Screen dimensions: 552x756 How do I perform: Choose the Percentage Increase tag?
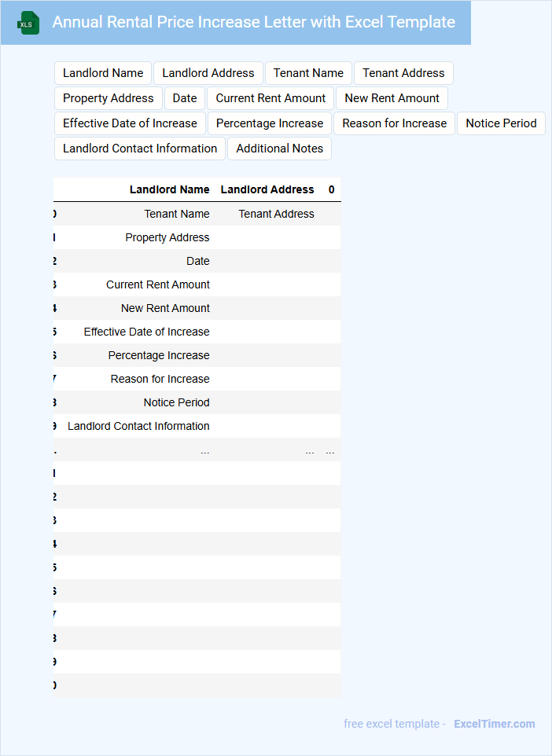point(270,123)
